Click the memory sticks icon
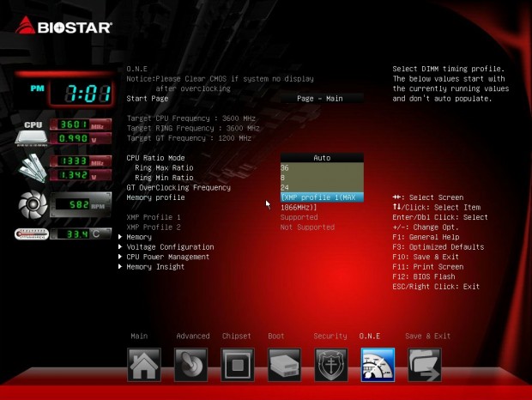This screenshot has width=532, height=400. (33, 168)
